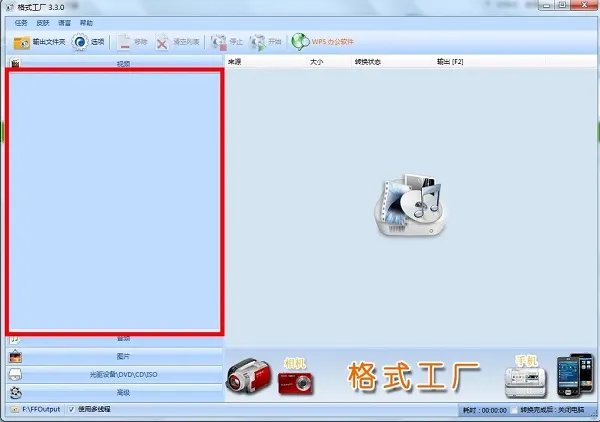Toggle the 使用多线程 checkbox
Viewport: 600px width, 422px height.
coord(71,409)
